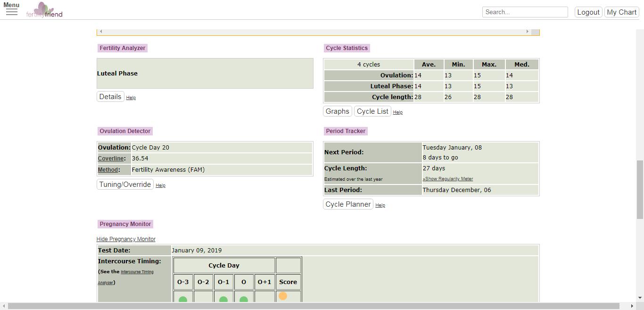The width and height of the screenshot is (644, 310).
Task: Open the Cycle List
Action: (x=372, y=111)
